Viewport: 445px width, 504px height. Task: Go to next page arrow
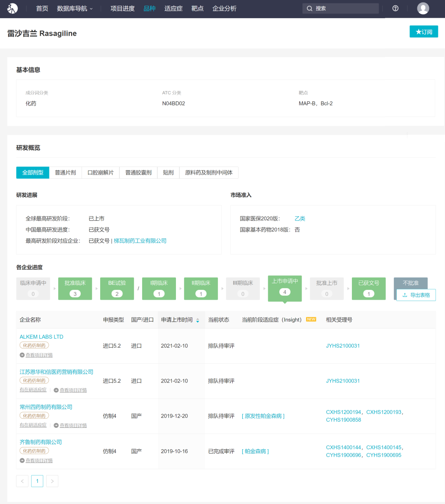pyautogui.click(x=52, y=481)
